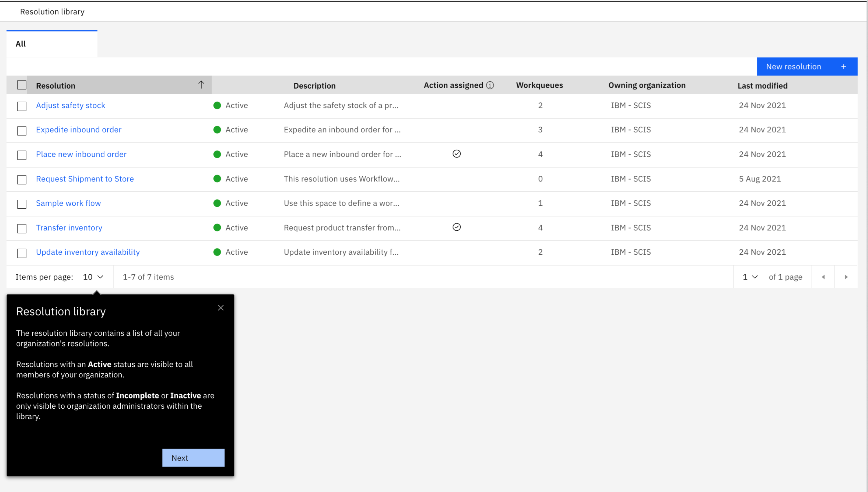
Task: Click sort arrow in Resolution column header
Action: [x=201, y=85]
